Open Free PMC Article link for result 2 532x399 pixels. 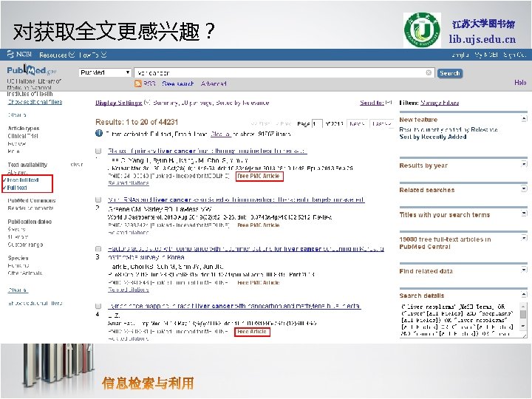pos(258,225)
